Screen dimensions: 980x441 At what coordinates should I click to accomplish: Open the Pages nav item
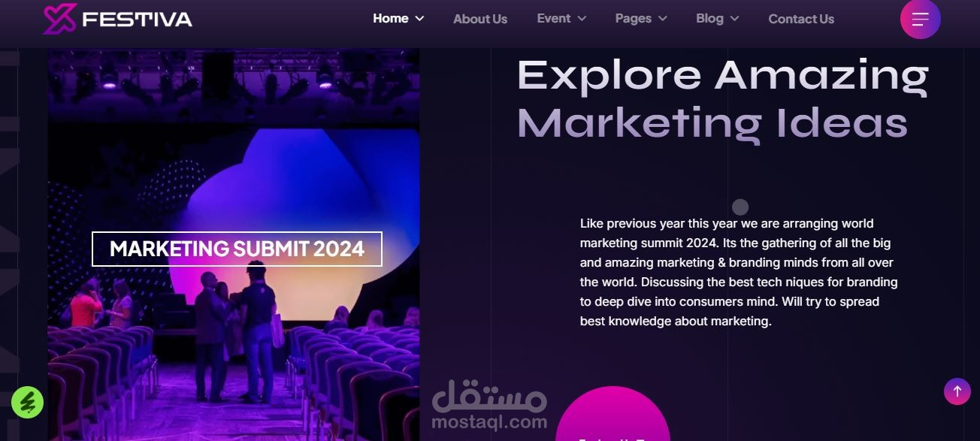point(634,18)
